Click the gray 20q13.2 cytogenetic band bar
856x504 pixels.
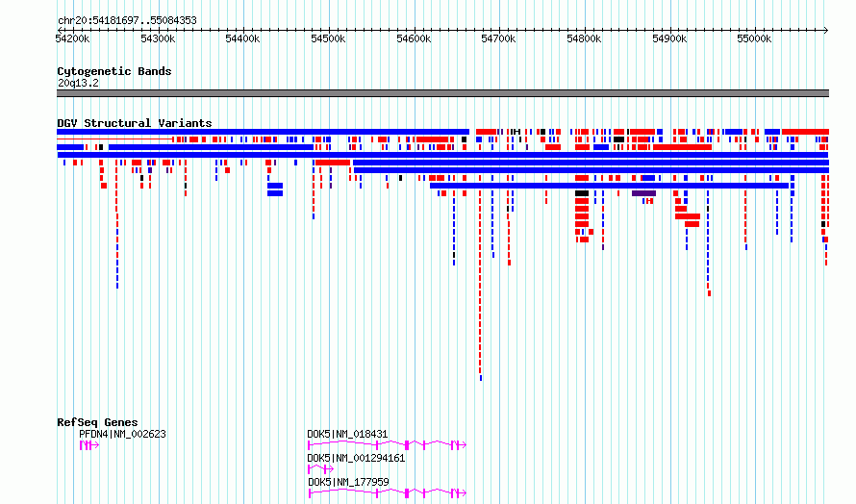coord(442,93)
